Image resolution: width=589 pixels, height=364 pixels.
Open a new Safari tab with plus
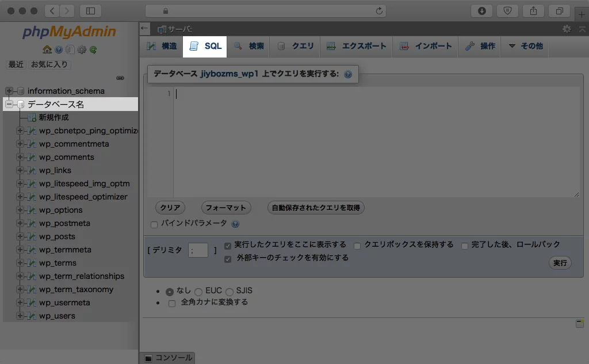[582, 14]
